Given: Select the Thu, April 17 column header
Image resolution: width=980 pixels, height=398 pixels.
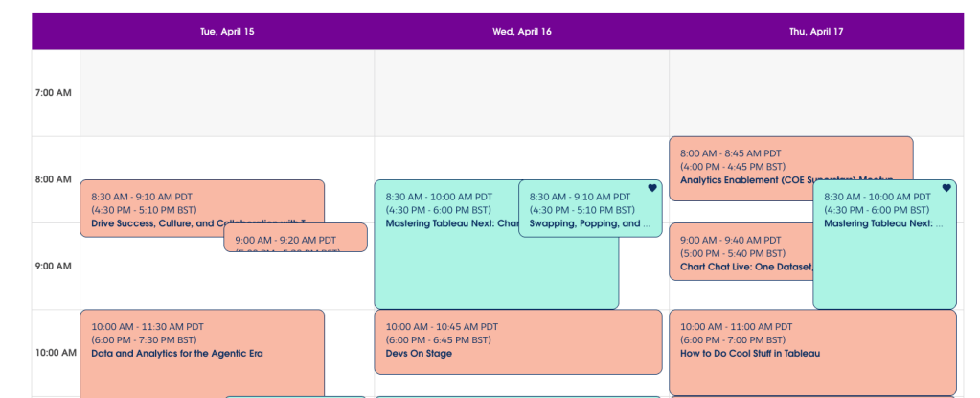Looking at the screenshot, I should [x=816, y=31].
